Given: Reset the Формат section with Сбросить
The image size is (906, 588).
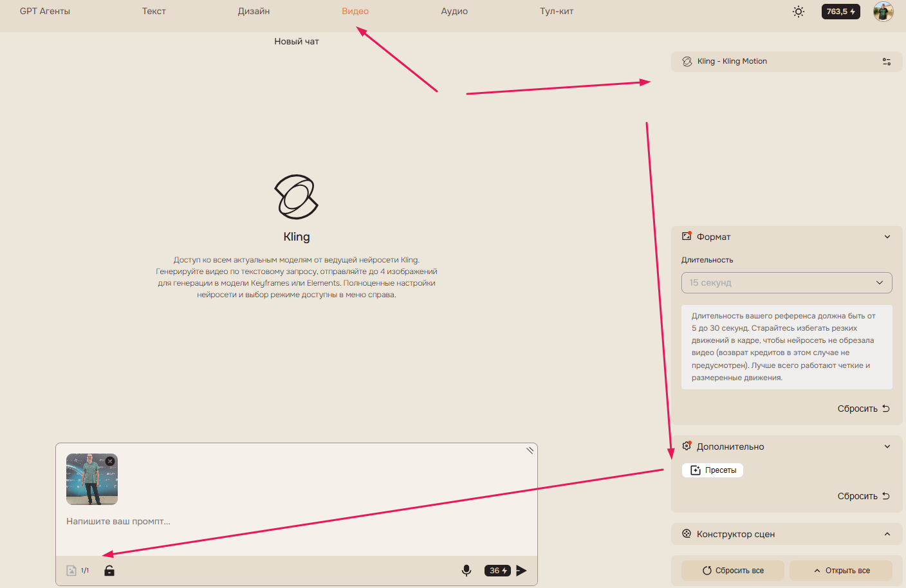Looking at the screenshot, I should click(864, 409).
